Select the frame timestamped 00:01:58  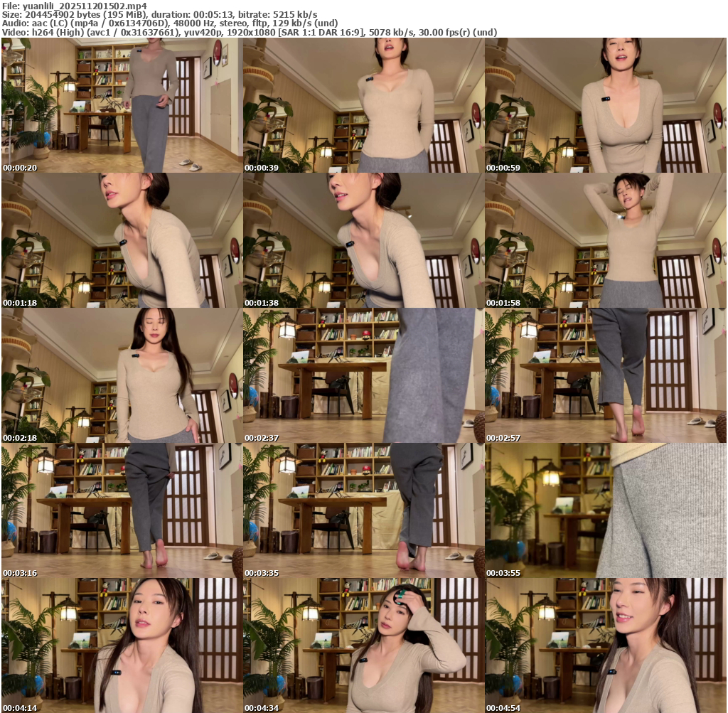point(606,240)
